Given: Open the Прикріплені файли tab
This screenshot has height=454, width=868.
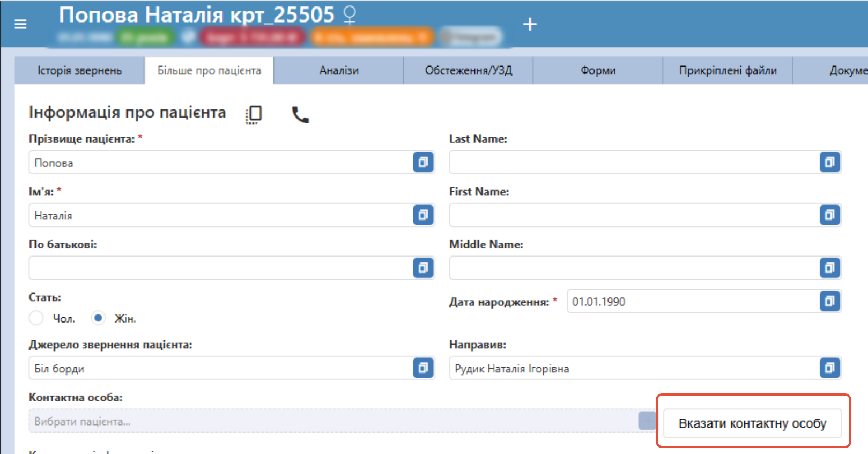Looking at the screenshot, I should (728, 71).
